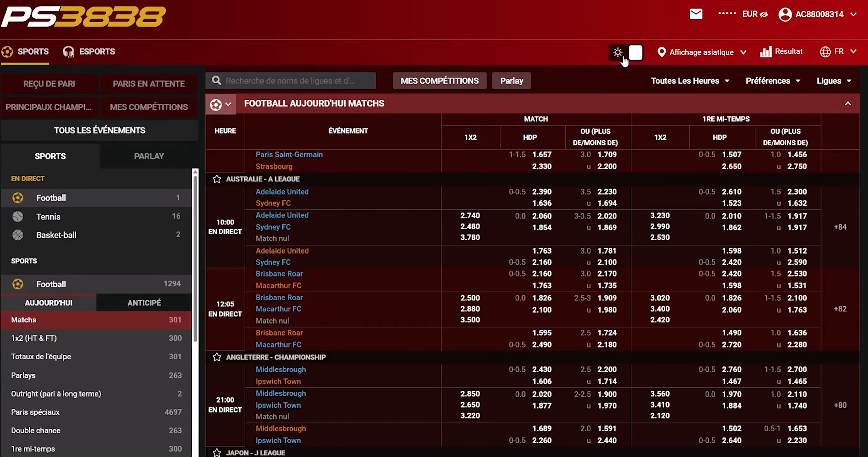868x457 pixels.
Task: Click the user account avatar icon
Action: [x=785, y=15]
